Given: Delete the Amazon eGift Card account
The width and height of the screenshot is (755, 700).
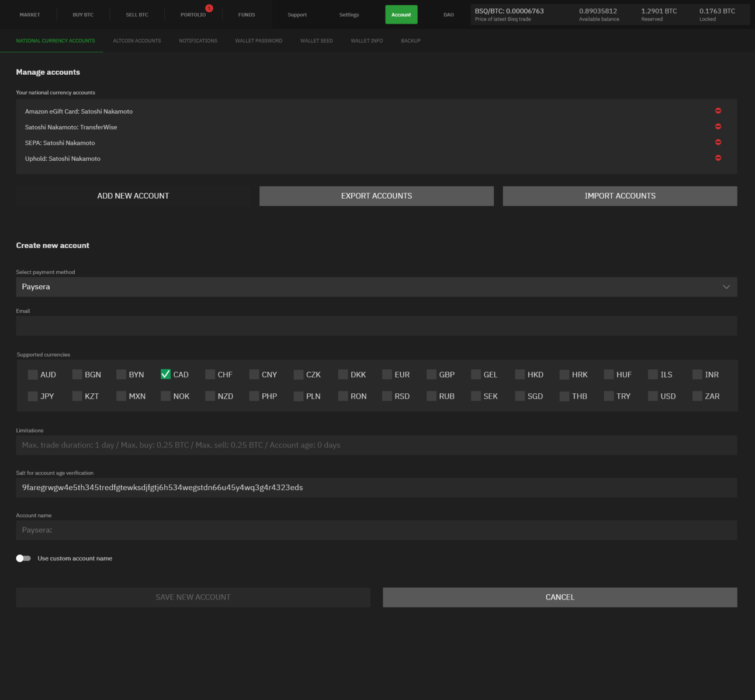Looking at the screenshot, I should 718,111.
